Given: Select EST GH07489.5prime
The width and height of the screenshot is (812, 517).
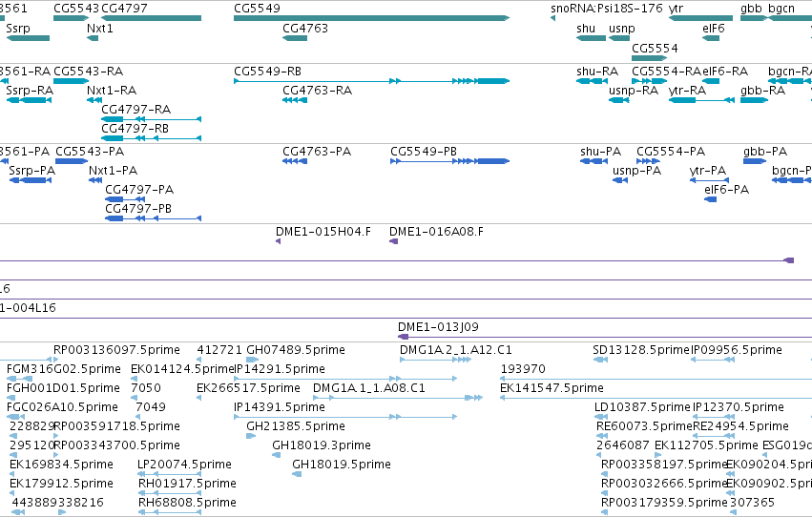Looking at the screenshot, I should pos(296,350).
